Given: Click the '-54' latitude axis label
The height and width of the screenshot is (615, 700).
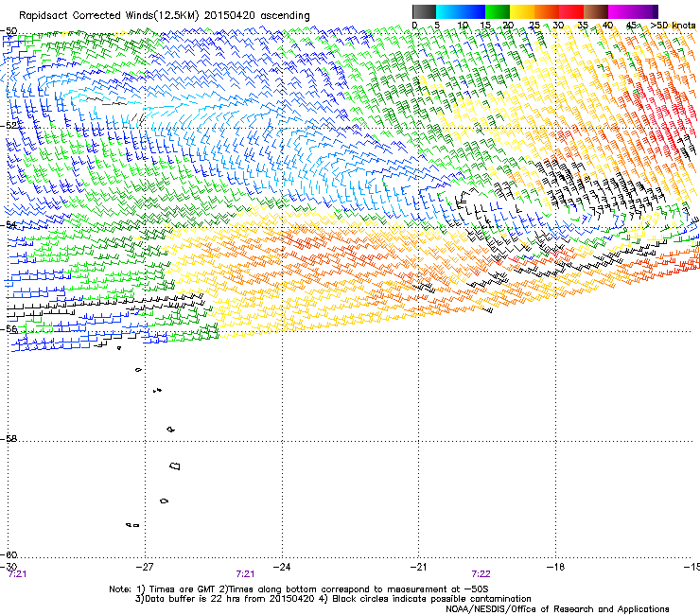Looking at the screenshot, I should point(9,225).
